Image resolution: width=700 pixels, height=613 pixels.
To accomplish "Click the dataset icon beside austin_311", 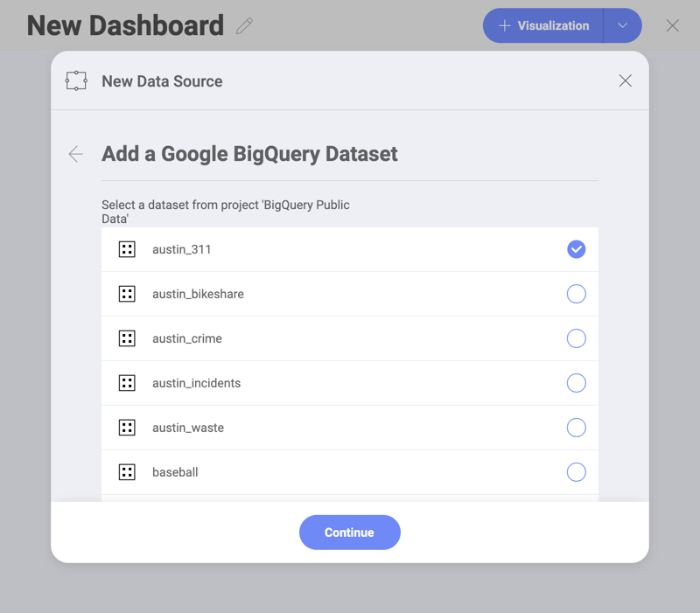I will [127, 249].
